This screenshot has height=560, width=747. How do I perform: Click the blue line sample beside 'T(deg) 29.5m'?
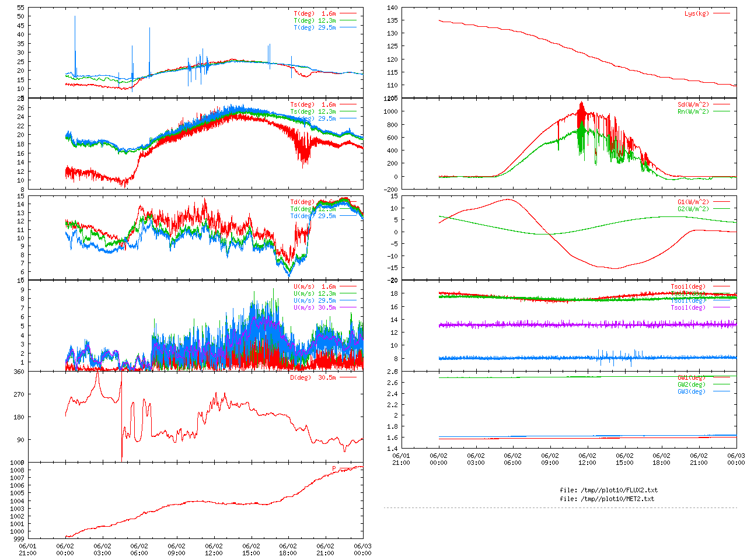348,27
